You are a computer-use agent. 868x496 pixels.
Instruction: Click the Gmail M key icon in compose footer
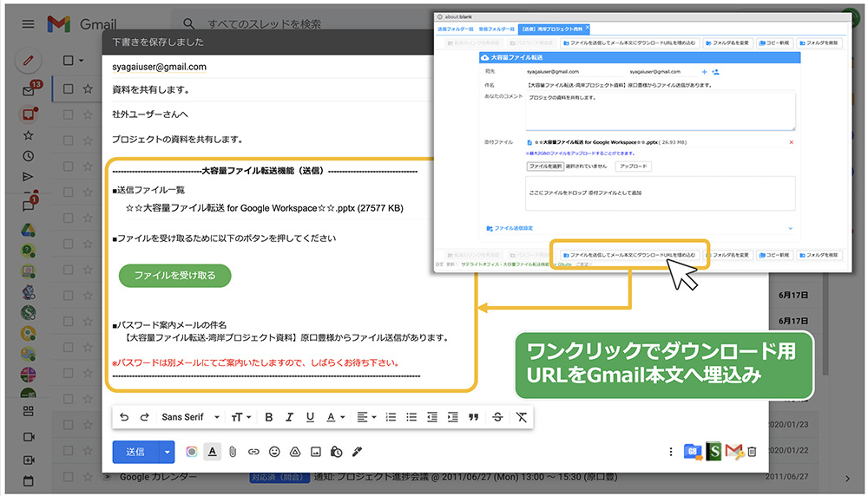click(734, 452)
